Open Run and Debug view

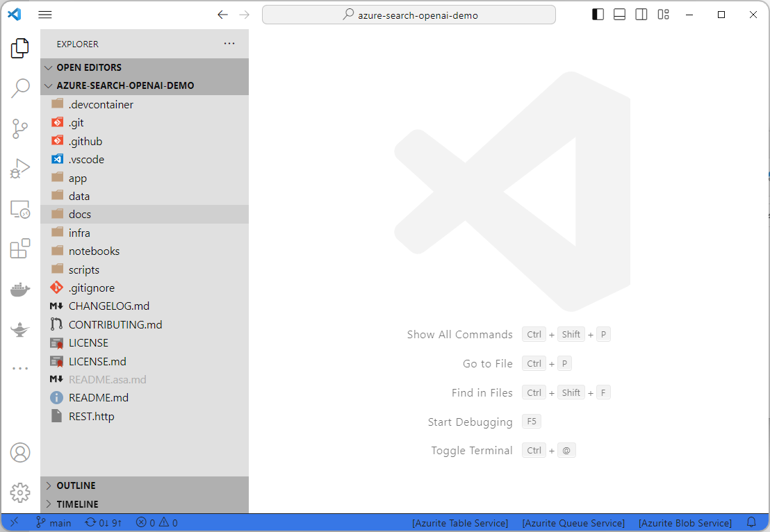[x=20, y=169]
